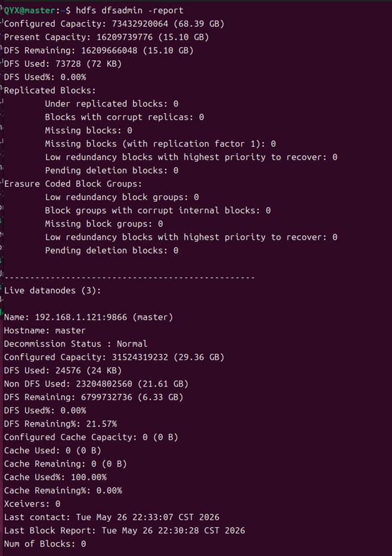Click the Erasure Coded Block Groups heading
This screenshot has height=556, width=392.
(73, 184)
